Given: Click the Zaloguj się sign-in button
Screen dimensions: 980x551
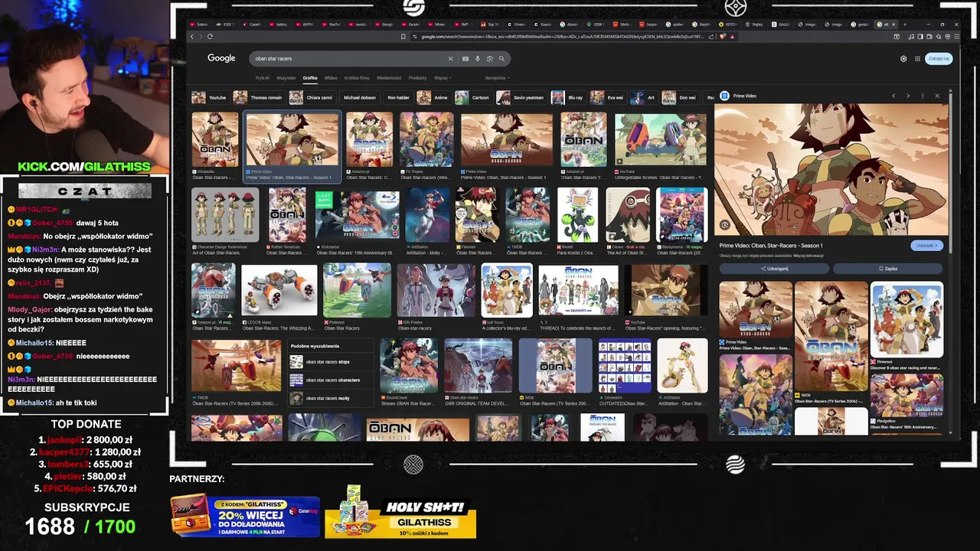Looking at the screenshot, I should 939,58.
